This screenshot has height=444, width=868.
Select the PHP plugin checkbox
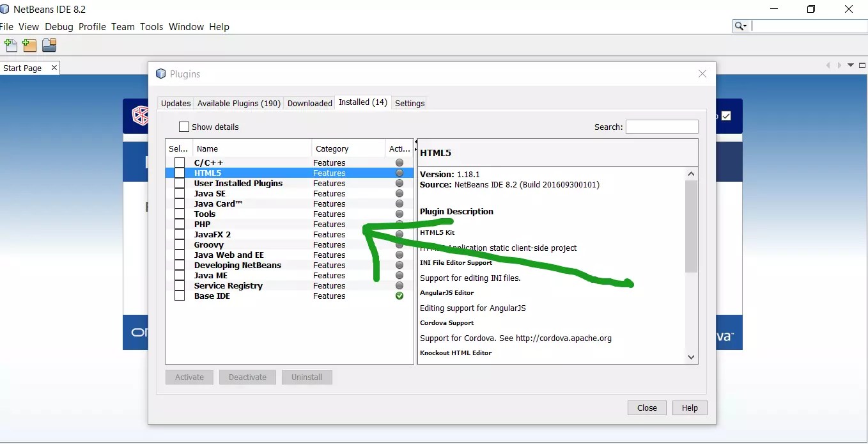[180, 224]
